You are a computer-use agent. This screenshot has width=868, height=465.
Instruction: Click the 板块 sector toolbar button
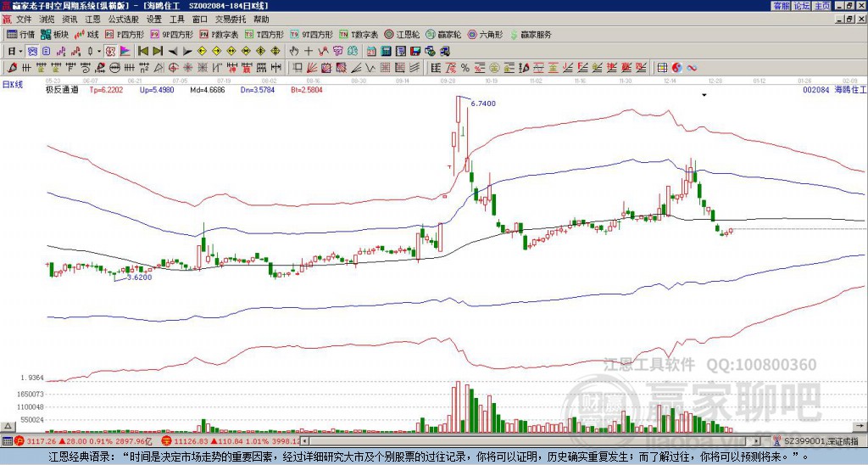coord(54,34)
